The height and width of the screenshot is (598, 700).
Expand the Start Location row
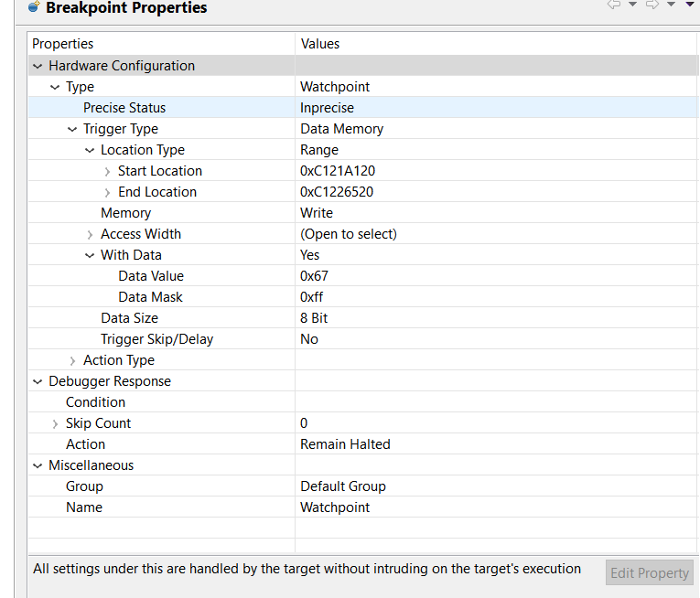click(x=107, y=171)
